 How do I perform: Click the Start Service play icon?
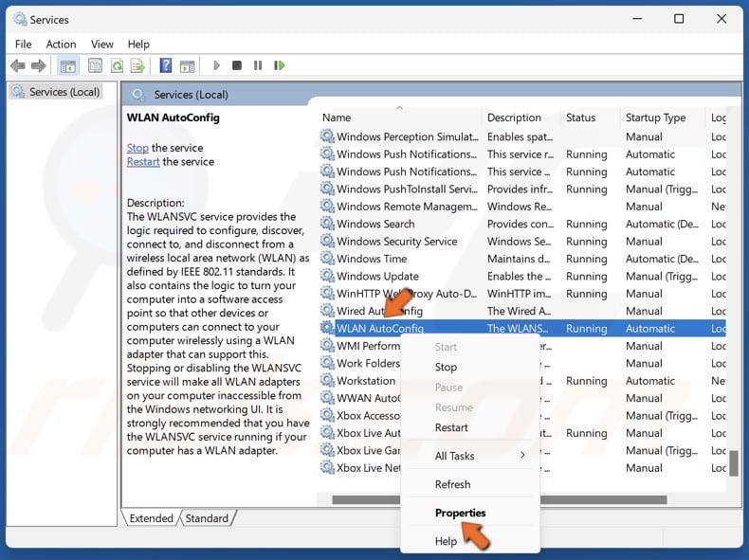[x=216, y=65]
